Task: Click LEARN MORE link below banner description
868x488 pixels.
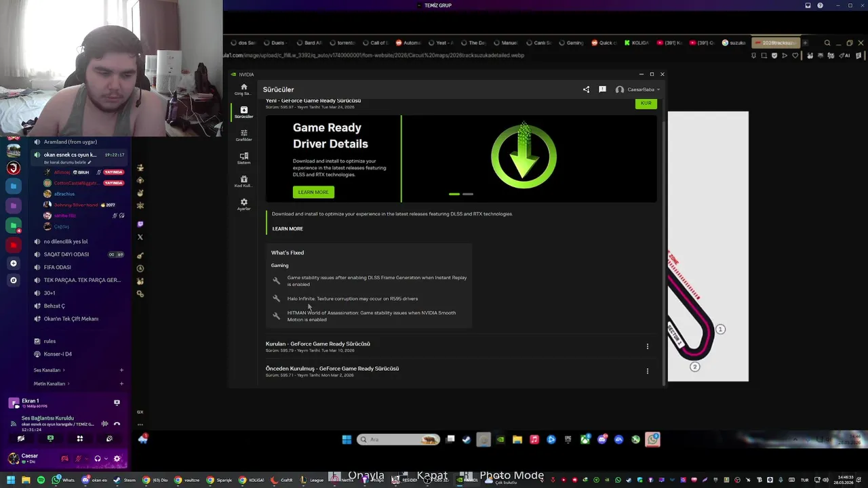Action: click(288, 228)
